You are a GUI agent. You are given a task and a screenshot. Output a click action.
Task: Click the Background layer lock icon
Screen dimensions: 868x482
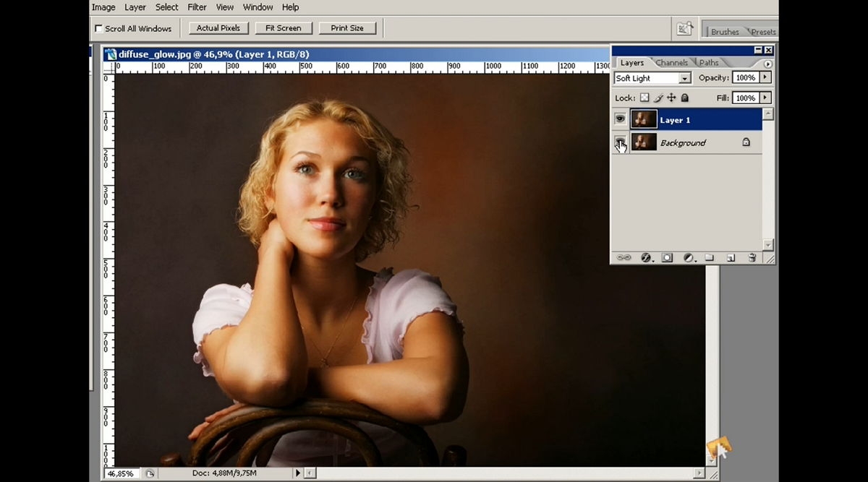746,142
